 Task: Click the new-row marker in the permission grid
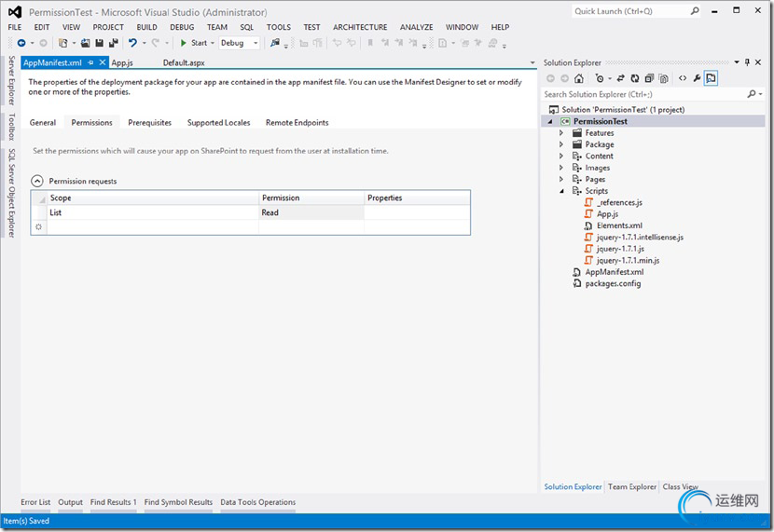coord(38,226)
